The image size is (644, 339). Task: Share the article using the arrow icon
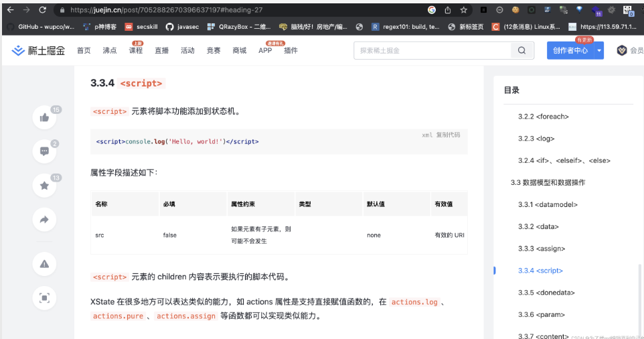(44, 220)
